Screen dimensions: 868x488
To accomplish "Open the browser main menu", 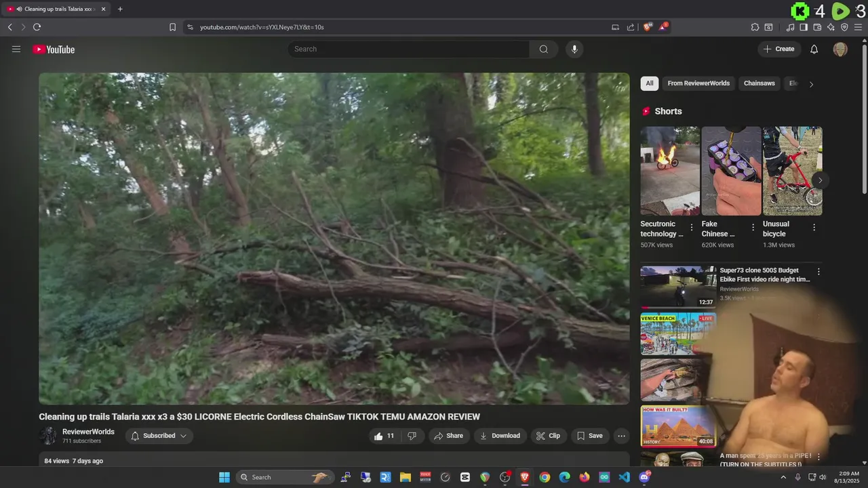I will (859, 27).
